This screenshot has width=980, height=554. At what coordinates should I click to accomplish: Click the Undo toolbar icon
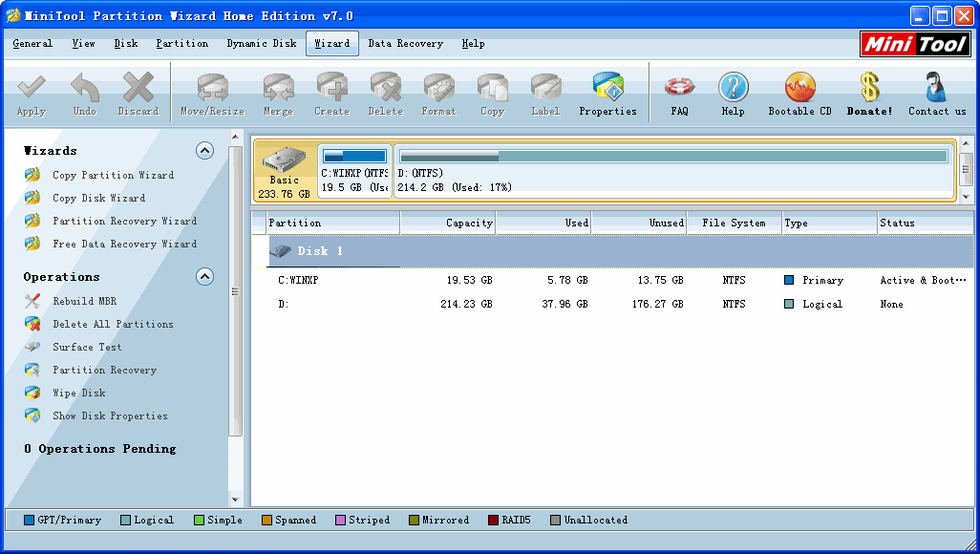point(84,93)
